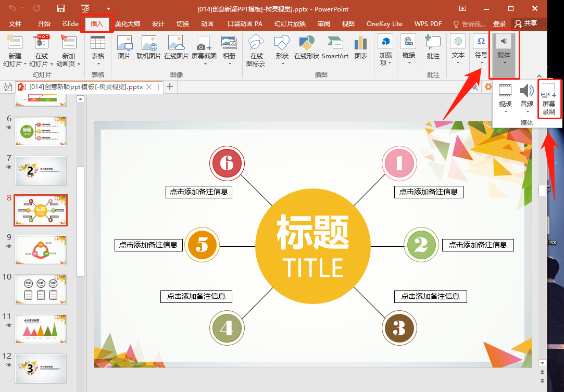Select slide 9 thumbnail

pyautogui.click(x=41, y=250)
